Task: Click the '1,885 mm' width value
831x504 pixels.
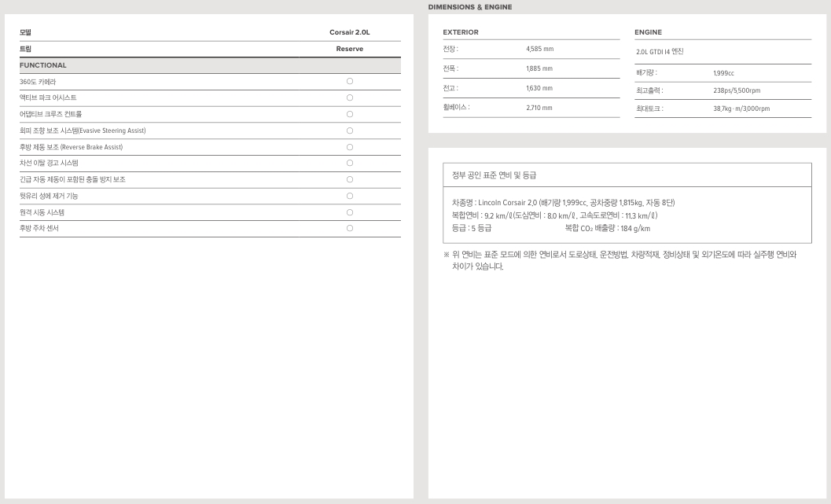Action: (x=539, y=68)
